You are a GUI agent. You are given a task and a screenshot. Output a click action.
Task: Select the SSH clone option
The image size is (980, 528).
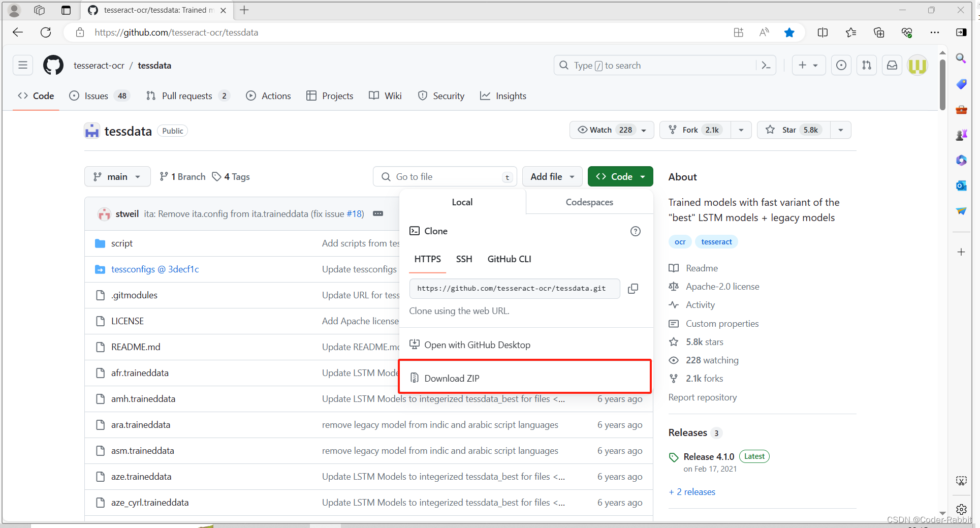coord(464,259)
